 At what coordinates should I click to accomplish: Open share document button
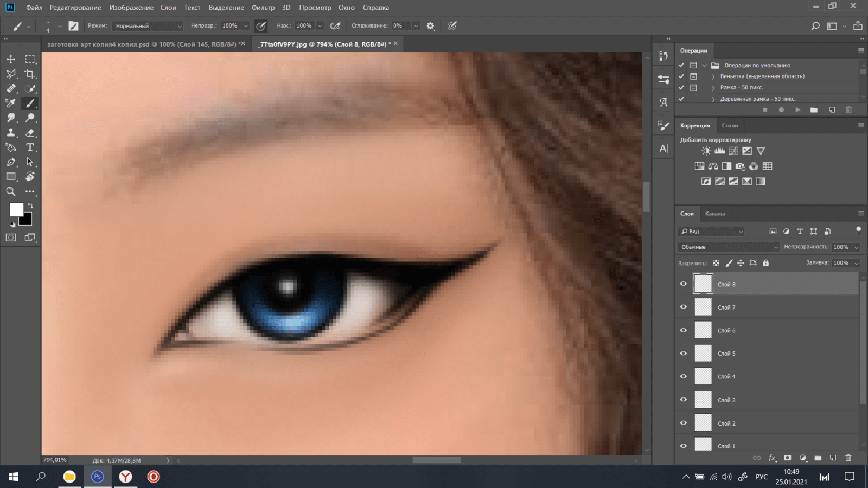[x=858, y=26]
